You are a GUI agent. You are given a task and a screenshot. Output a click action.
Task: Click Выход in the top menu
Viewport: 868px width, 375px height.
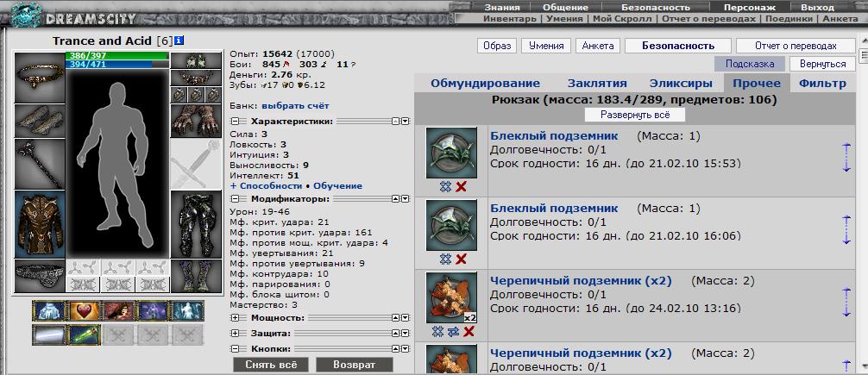click(x=818, y=7)
